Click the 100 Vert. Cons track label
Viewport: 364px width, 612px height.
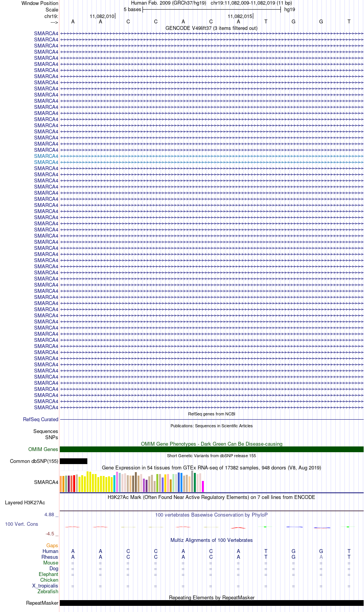21,524
